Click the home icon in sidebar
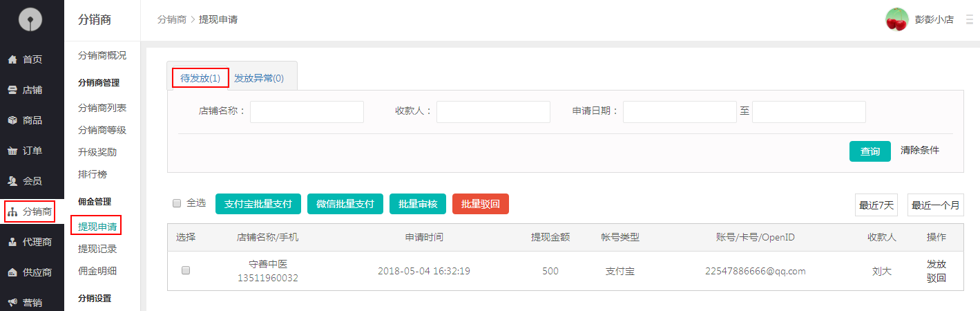980x311 pixels. [12, 60]
